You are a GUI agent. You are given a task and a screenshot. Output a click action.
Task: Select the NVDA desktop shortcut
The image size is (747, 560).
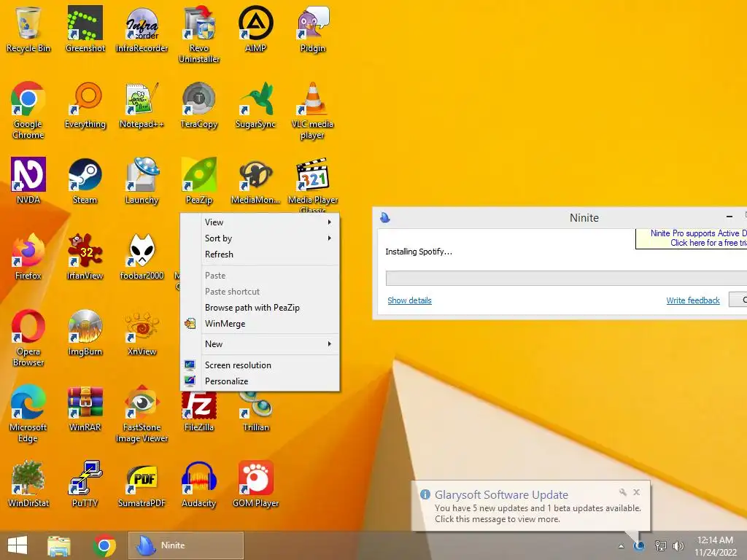[28, 181]
